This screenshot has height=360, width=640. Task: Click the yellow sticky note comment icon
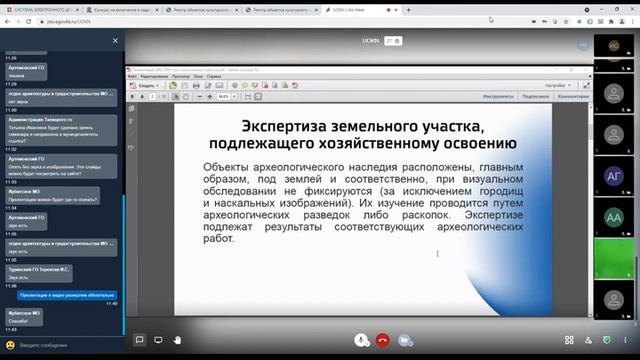click(x=245, y=85)
